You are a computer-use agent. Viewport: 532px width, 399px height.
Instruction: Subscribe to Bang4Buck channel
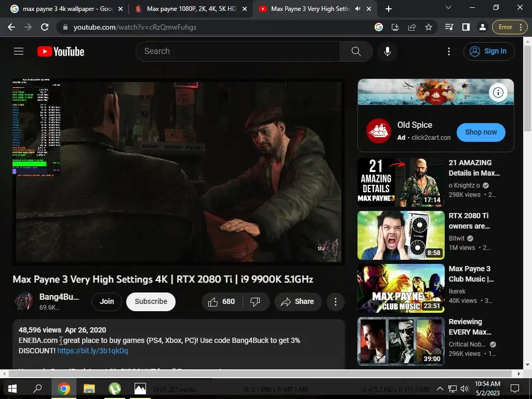click(151, 302)
